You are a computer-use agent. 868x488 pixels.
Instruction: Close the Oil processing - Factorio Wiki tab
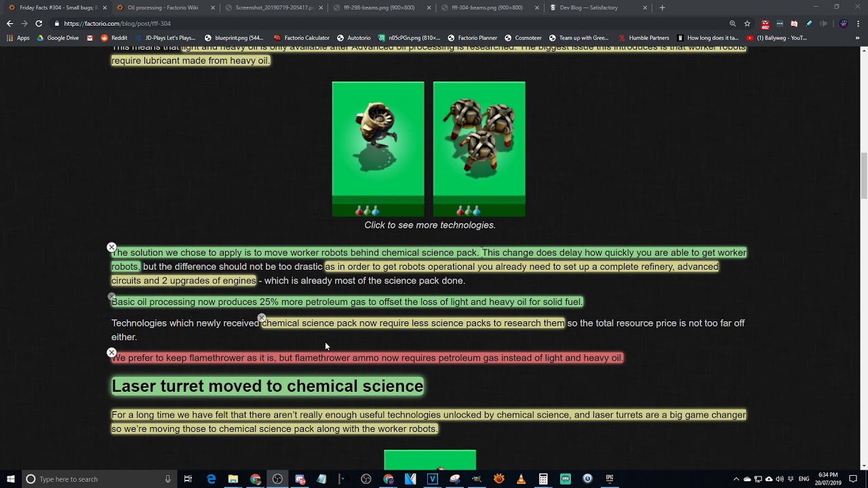[x=213, y=7]
